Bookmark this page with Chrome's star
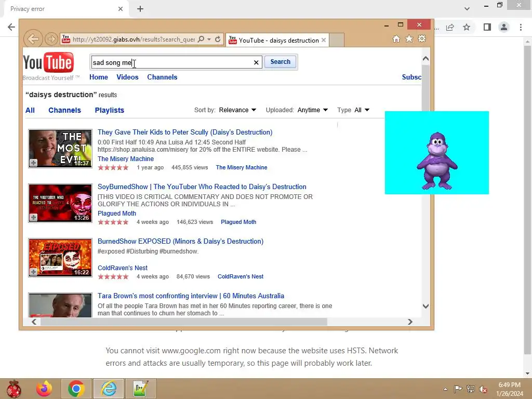532x399 pixels. point(467,27)
